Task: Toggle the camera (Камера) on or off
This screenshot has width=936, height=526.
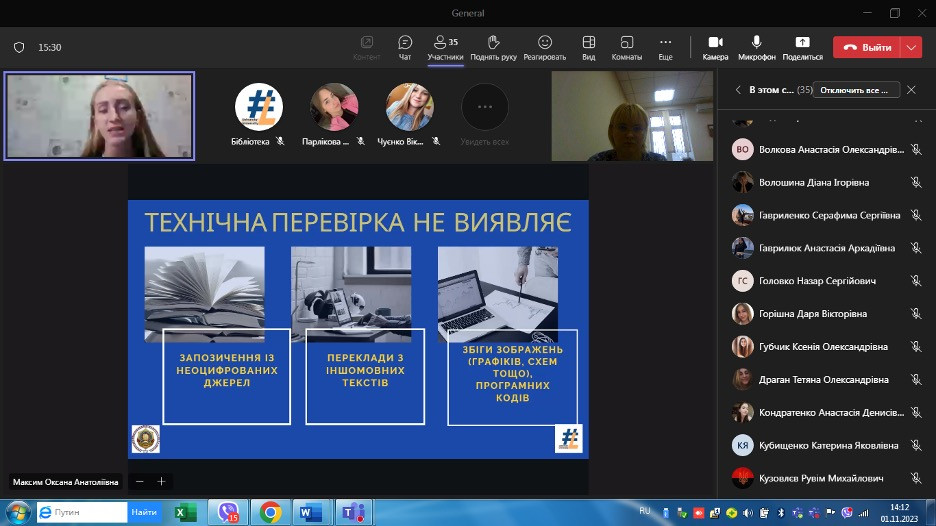Action: (x=715, y=47)
